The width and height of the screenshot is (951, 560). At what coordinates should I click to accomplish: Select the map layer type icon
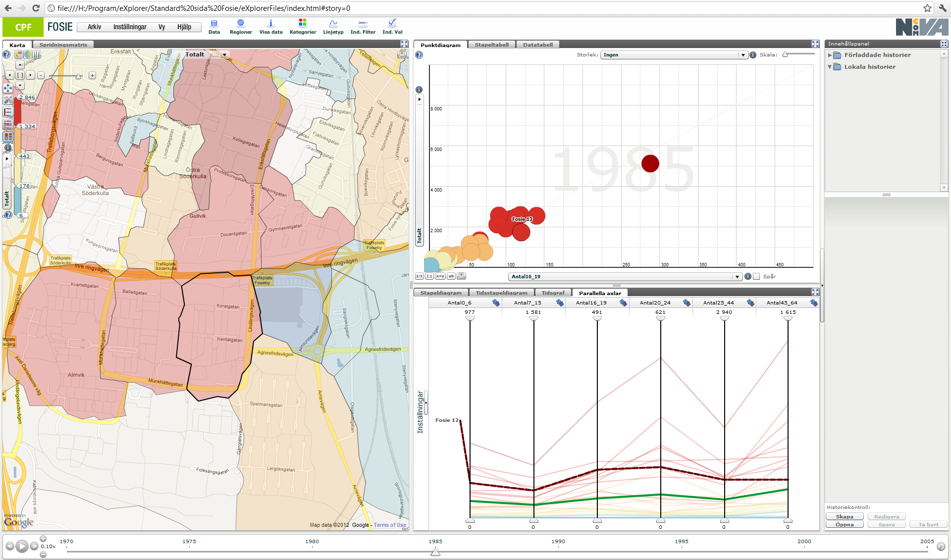[x=19, y=54]
